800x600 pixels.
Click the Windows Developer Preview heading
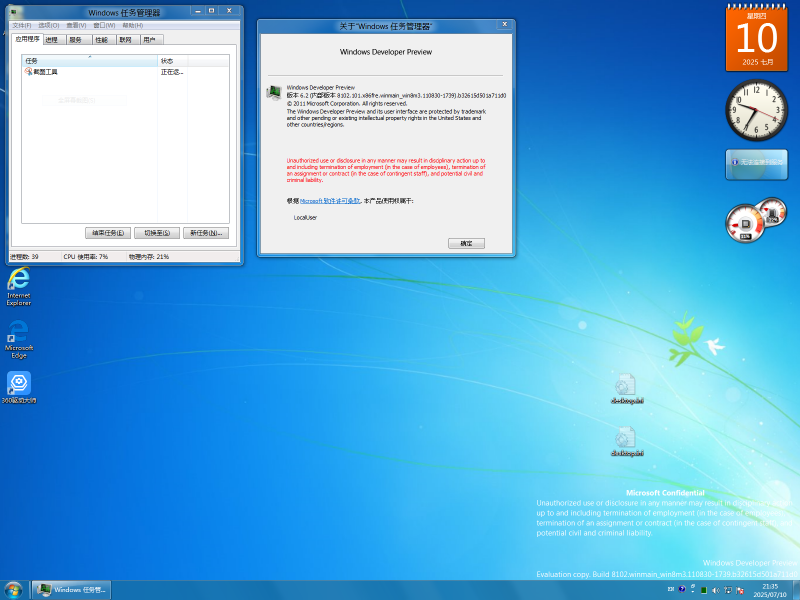point(386,52)
